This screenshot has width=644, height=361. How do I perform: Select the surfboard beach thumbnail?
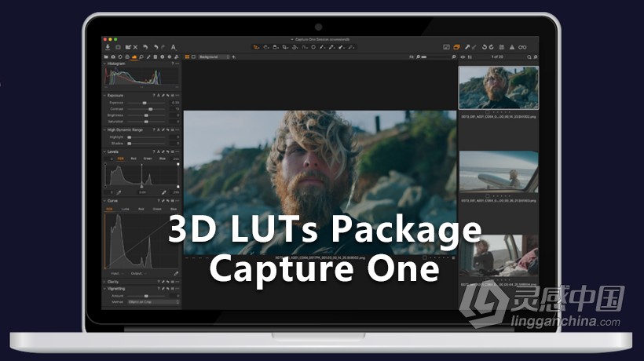(x=499, y=171)
